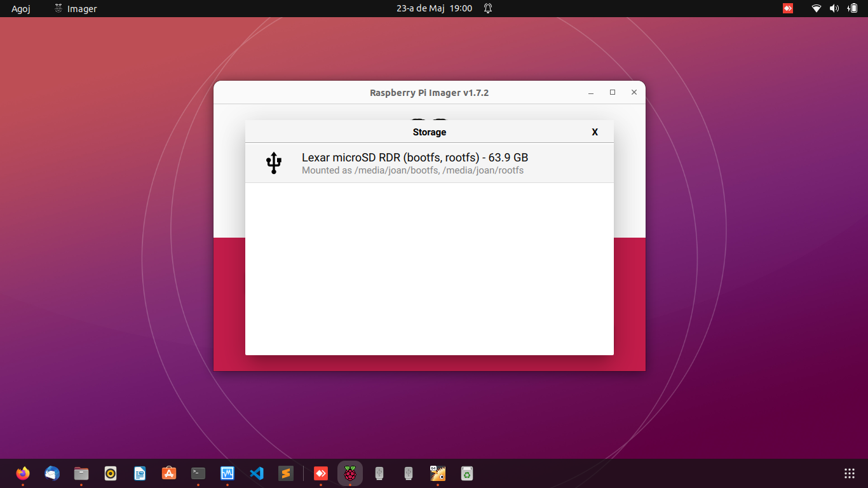868x488 pixels.
Task: Minimize the Raspberry Pi Imager window
Action: pos(591,93)
